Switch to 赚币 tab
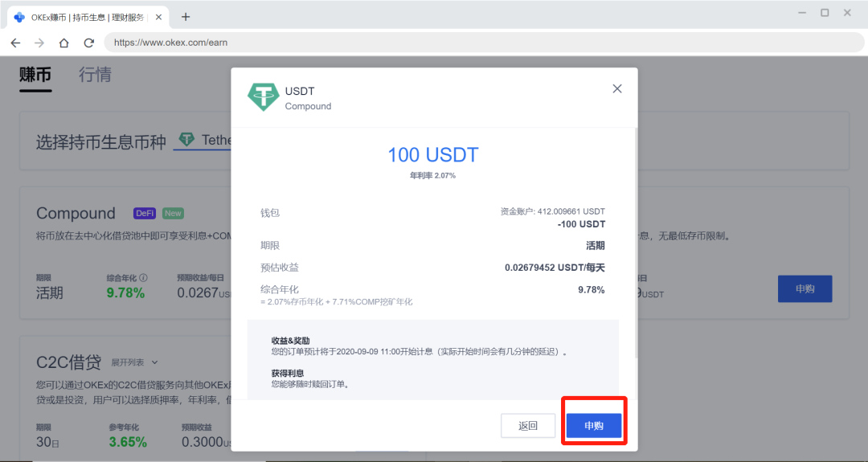 coord(35,75)
